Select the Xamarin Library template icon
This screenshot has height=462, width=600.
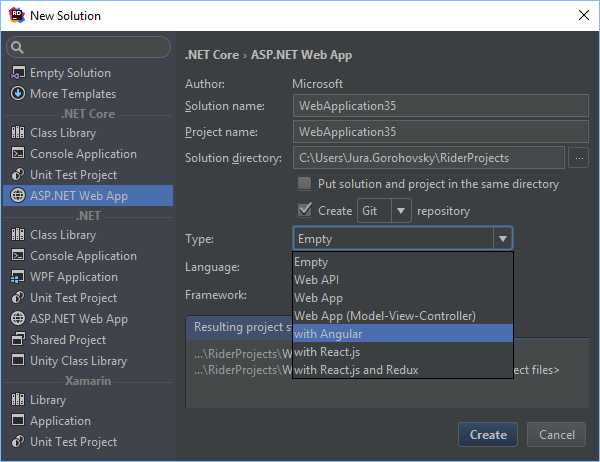pyautogui.click(x=18, y=399)
